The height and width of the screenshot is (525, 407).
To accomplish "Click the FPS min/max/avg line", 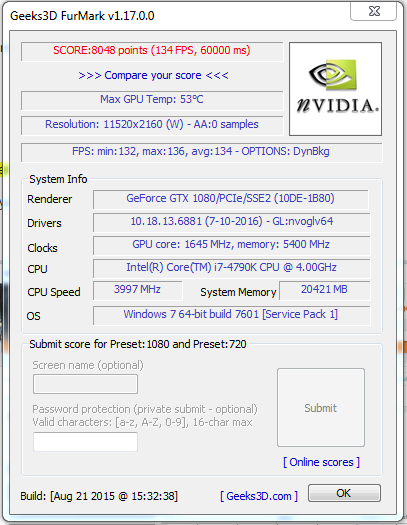I will click(201, 152).
